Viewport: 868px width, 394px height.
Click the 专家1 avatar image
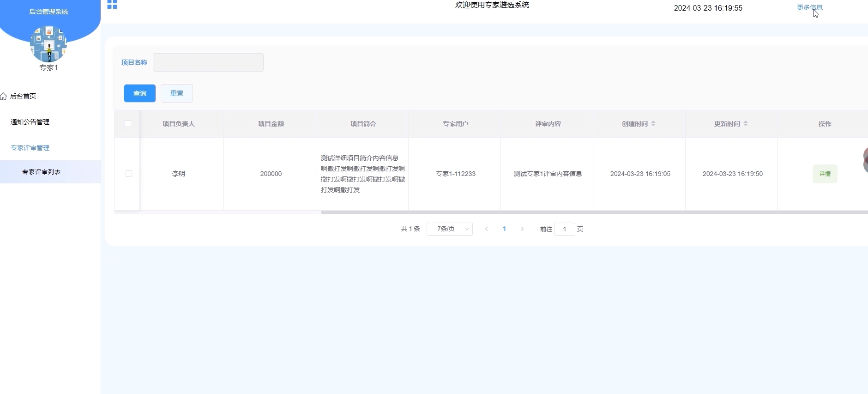tap(48, 44)
